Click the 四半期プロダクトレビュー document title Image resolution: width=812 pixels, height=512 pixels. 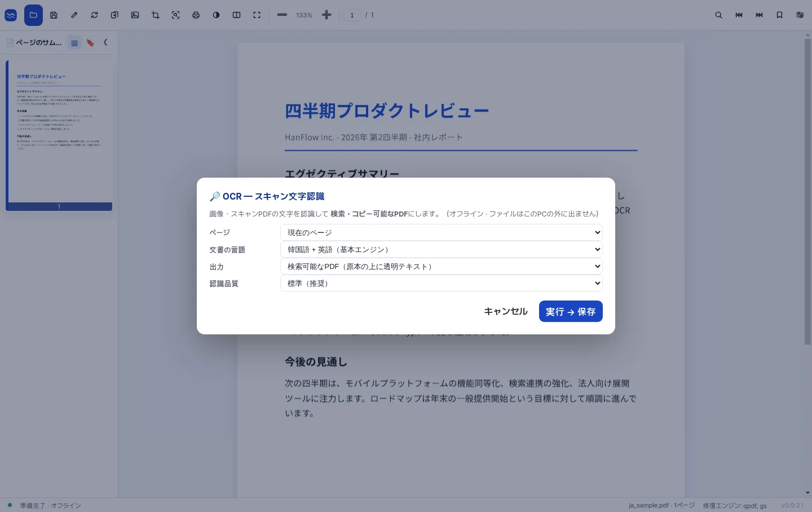pos(387,111)
